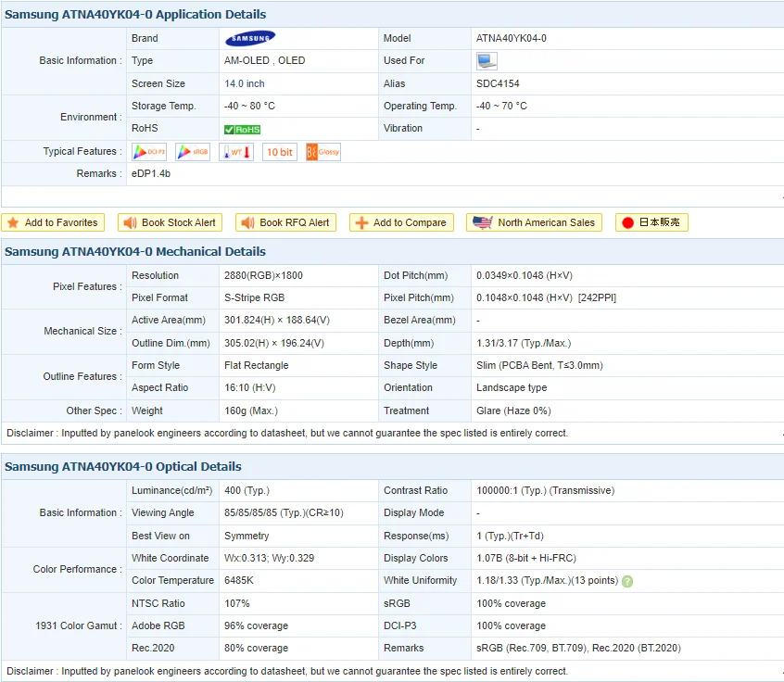Select white uniformity 1.18/1.33 (Typ./Max.)(13 points)
Screen dimensions: 784x682
click(547, 580)
